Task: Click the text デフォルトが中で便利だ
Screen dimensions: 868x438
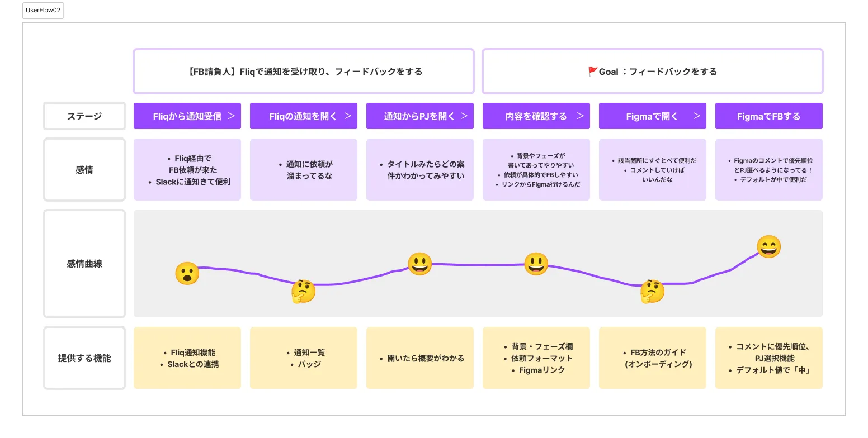Action: coord(773,180)
